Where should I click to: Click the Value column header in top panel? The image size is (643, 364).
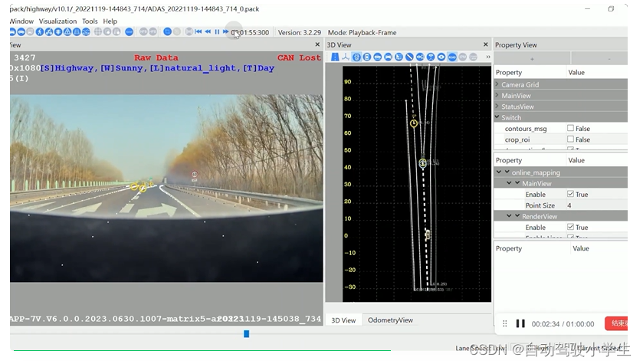click(576, 72)
